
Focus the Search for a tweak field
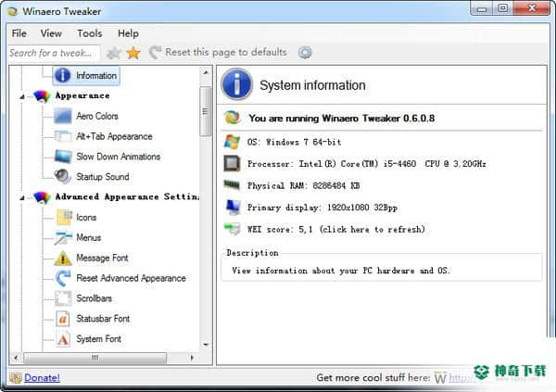[55, 53]
